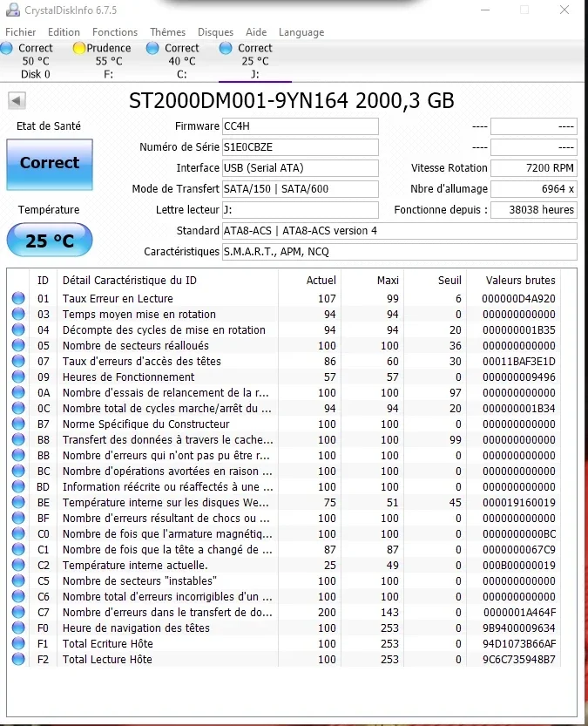The height and width of the screenshot is (726, 588).
Task: Click the Détail Caractéristique du ID column header
Action: tap(167, 280)
